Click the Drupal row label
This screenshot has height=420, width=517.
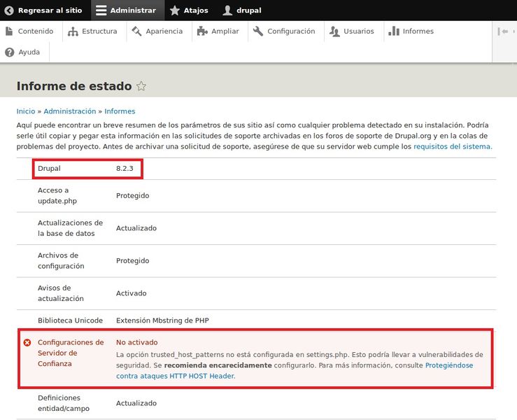pos(49,168)
